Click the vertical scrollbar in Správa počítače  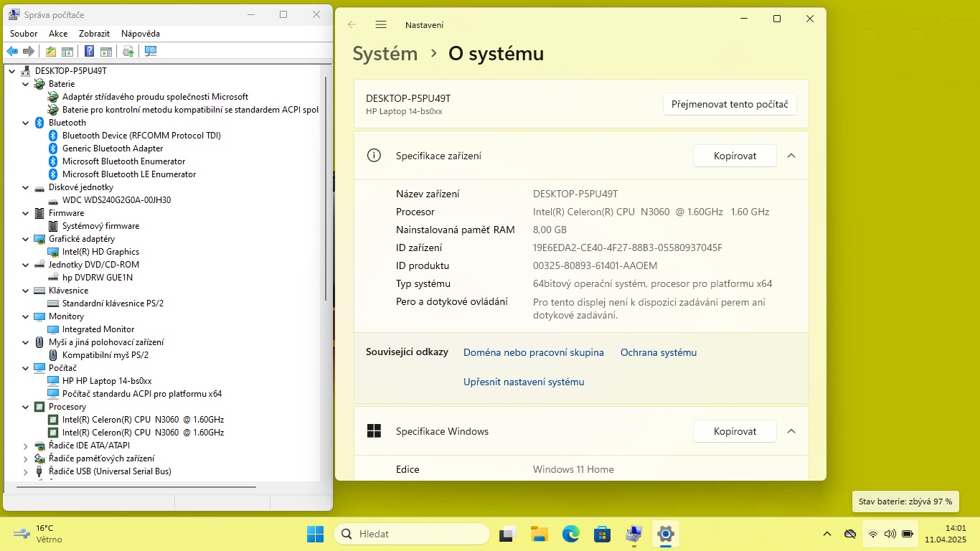pos(326,189)
